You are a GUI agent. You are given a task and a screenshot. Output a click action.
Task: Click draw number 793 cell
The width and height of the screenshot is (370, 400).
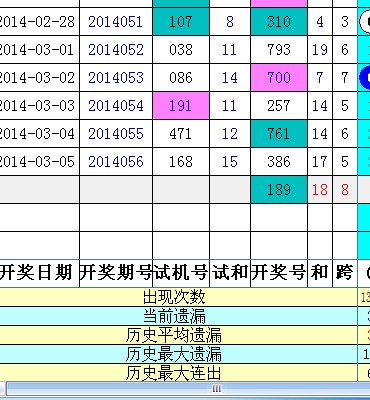tap(279, 50)
